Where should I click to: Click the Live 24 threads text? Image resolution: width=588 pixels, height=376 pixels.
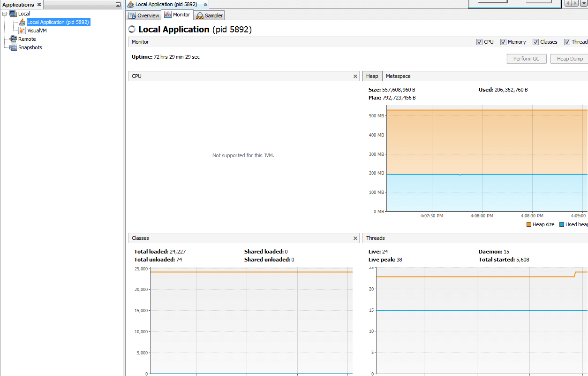[x=378, y=252]
